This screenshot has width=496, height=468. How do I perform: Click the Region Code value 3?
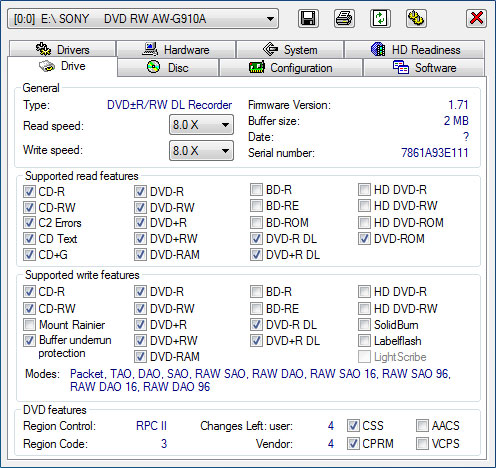coord(164,444)
